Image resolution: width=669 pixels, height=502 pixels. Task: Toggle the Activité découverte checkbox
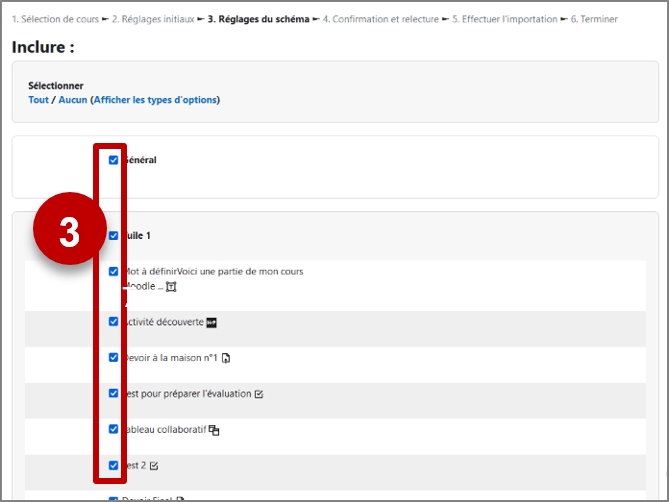[x=113, y=321]
